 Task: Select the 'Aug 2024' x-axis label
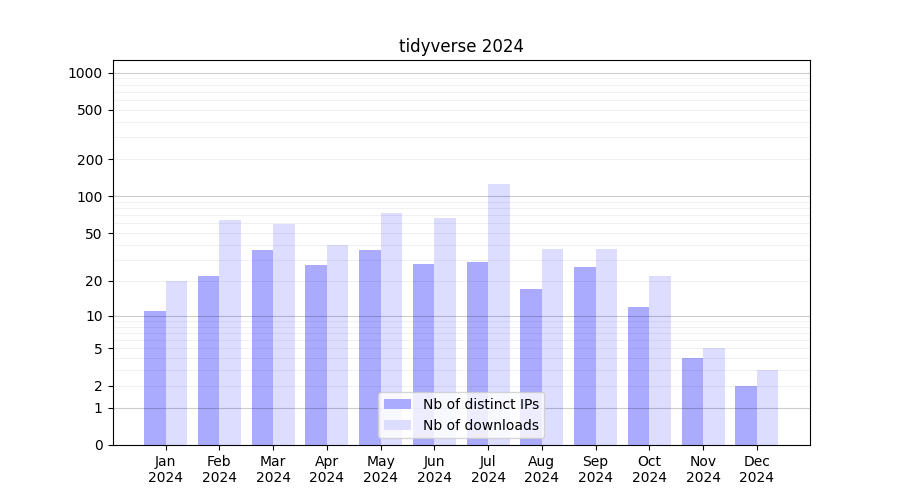[542, 469]
